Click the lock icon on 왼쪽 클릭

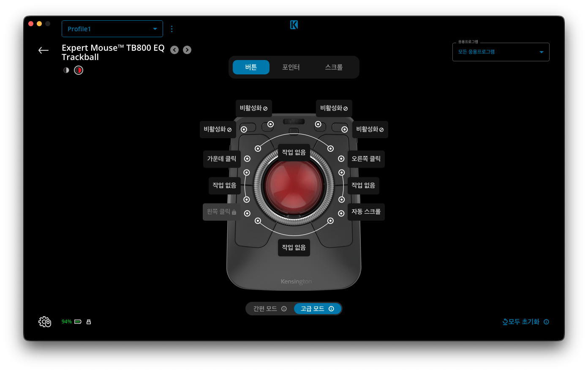[234, 212]
